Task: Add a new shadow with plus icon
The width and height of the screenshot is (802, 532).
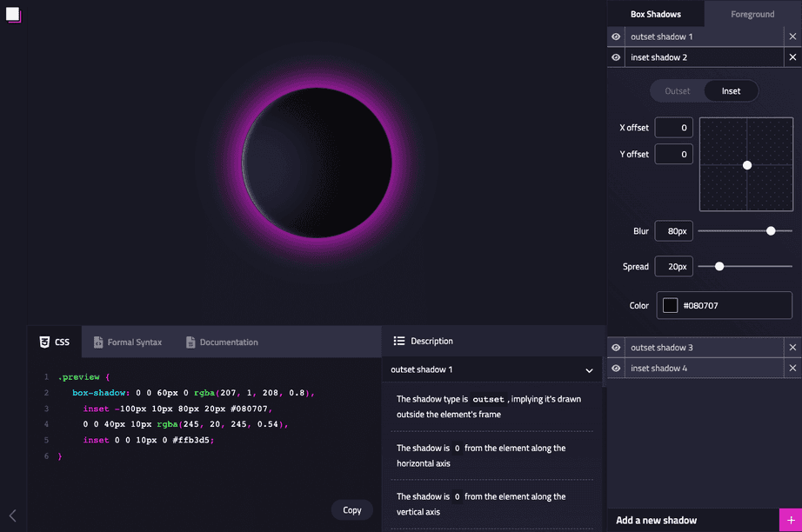Action: pos(791,520)
